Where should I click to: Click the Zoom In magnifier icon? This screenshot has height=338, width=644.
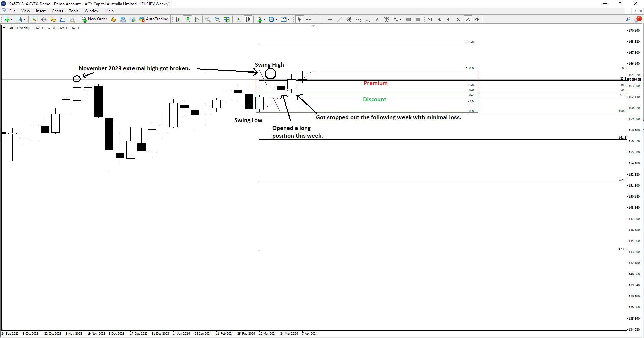[208, 19]
